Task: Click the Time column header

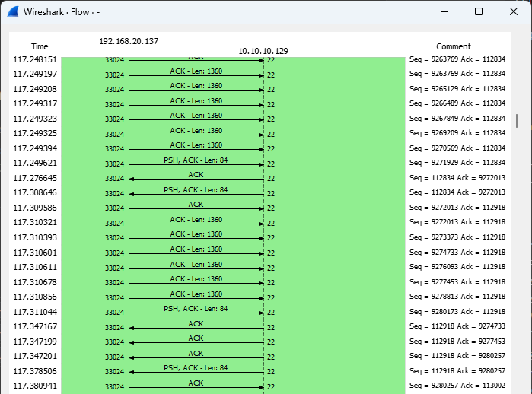Action: [x=40, y=46]
